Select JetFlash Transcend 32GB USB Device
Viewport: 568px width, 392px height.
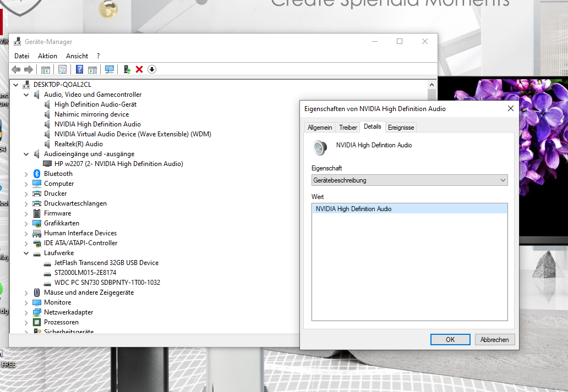click(107, 263)
